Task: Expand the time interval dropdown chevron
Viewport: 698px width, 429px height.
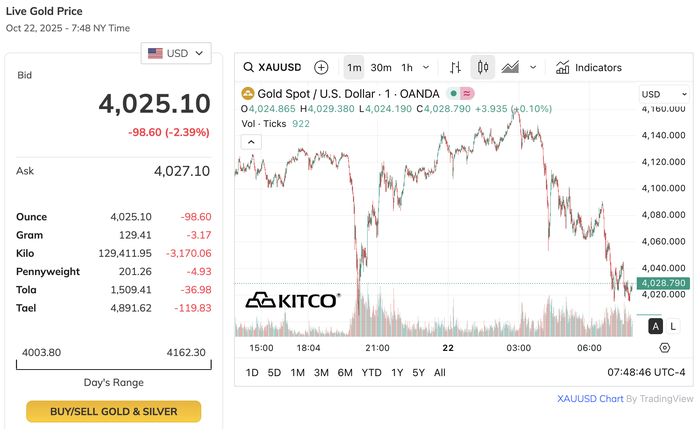Action: pos(427,68)
